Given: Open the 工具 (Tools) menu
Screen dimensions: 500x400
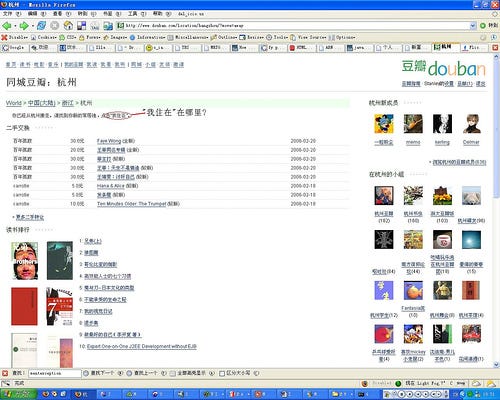Looking at the screenshot, I should click(x=137, y=14).
